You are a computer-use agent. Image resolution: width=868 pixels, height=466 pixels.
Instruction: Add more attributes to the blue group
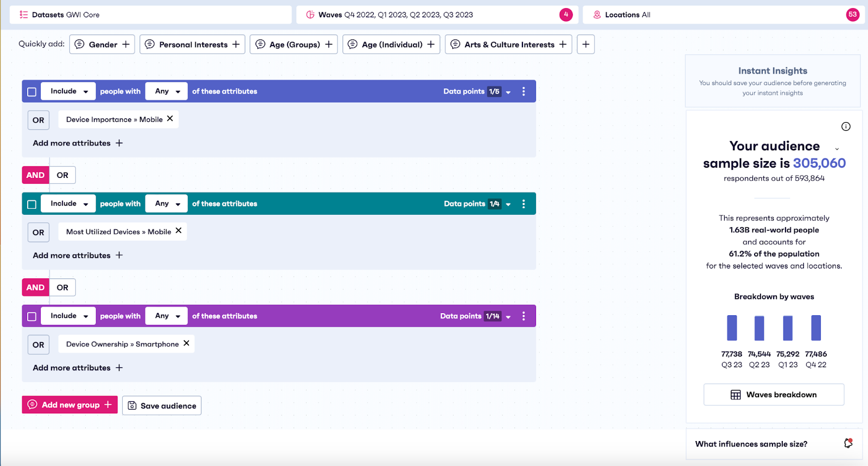point(78,143)
